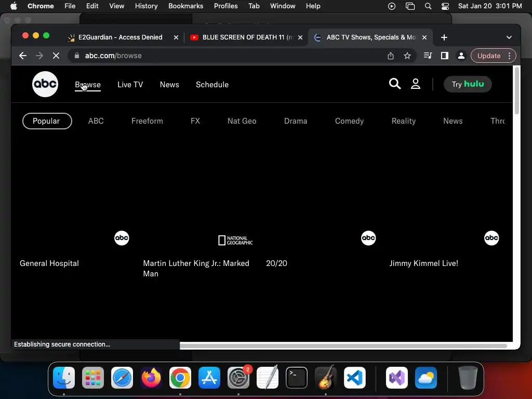
Task: Click the abc.com/browse address bar
Action: [x=225, y=56]
